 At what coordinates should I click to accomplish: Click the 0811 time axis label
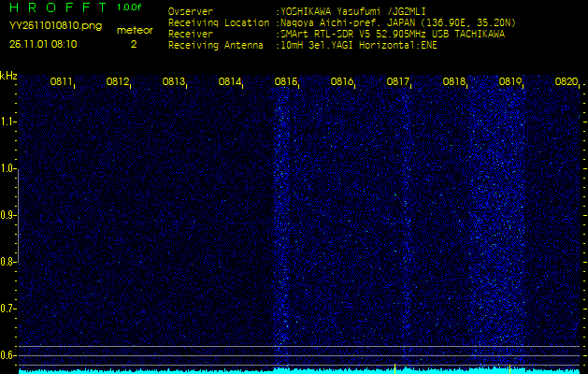click(61, 81)
